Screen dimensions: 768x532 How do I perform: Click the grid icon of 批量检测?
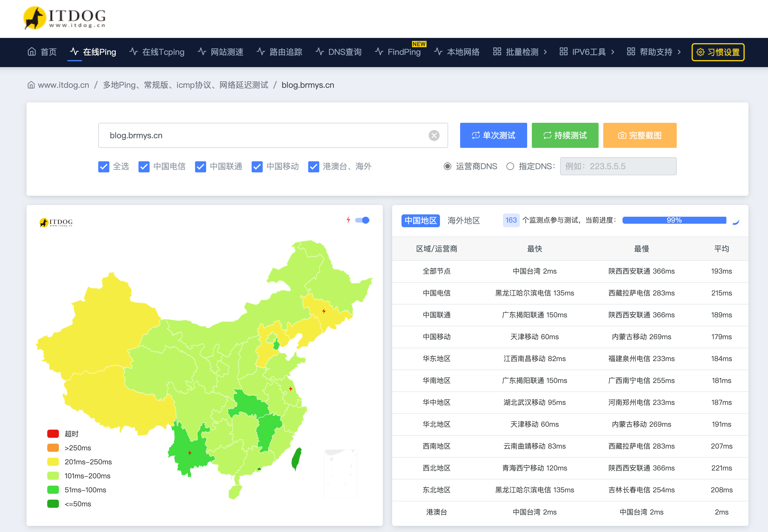tap(497, 52)
